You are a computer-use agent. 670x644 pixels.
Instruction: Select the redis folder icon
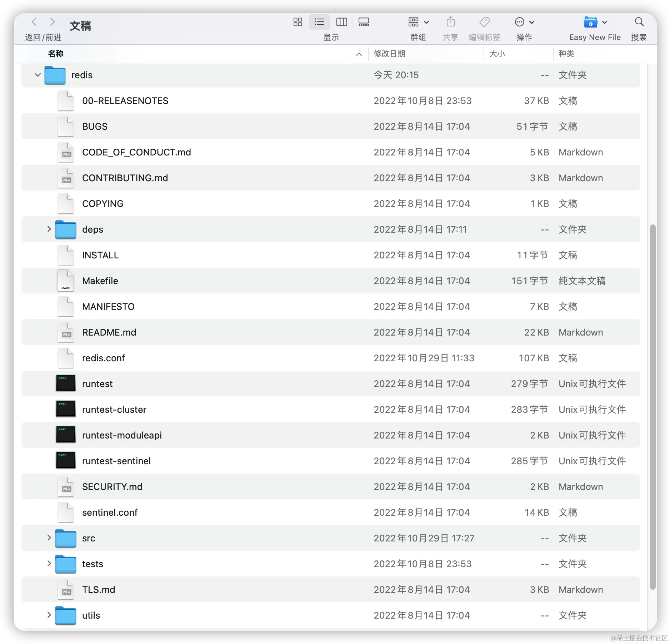click(x=55, y=75)
